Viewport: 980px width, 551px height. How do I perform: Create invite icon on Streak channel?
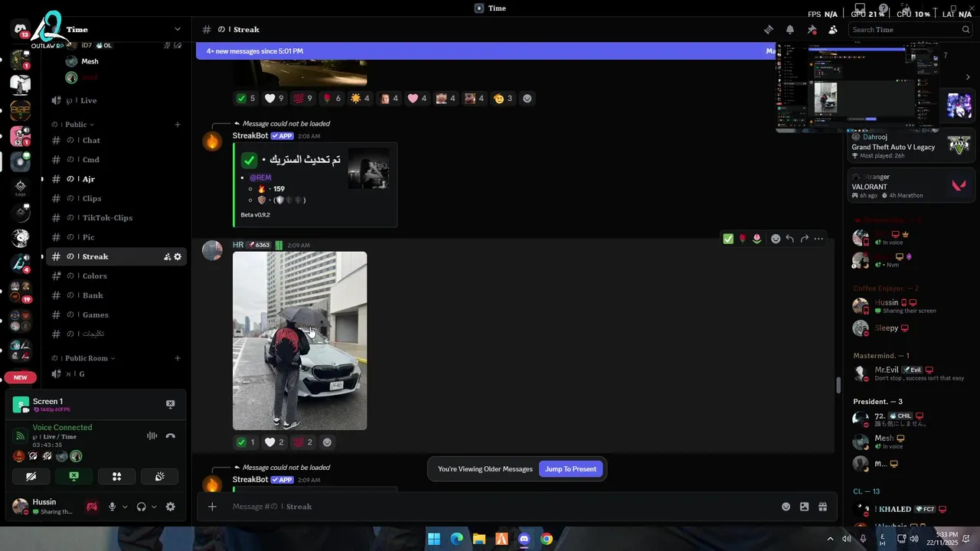click(x=167, y=257)
